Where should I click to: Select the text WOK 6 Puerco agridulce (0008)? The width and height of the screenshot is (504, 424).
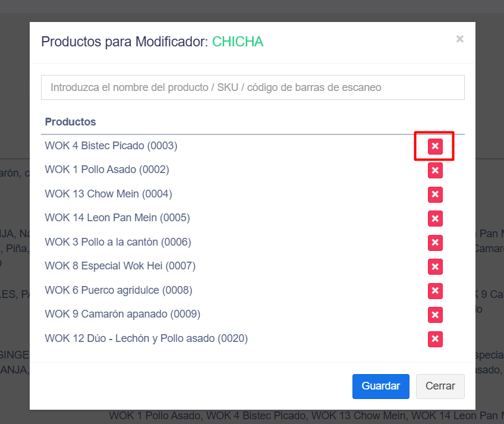tap(119, 290)
